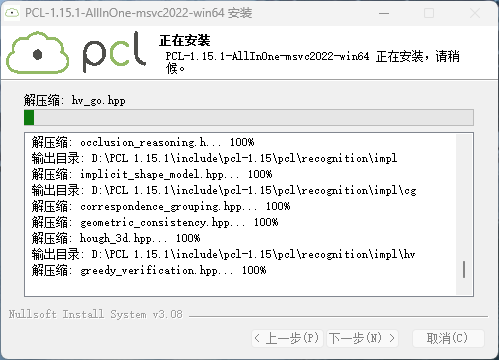Click the 正在安装 heading text
The image size is (499, 360).
coord(185,41)
